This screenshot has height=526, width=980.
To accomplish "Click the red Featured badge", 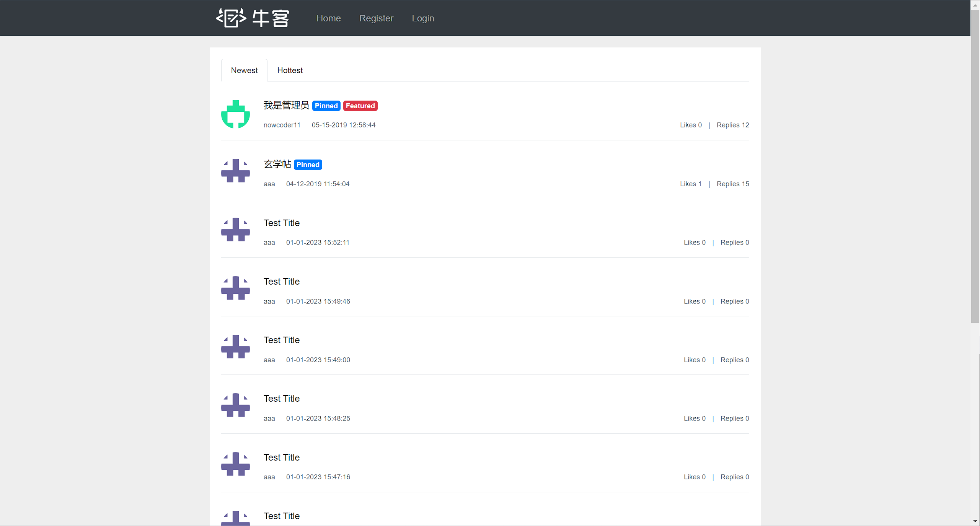I will [x=360, y=106].
